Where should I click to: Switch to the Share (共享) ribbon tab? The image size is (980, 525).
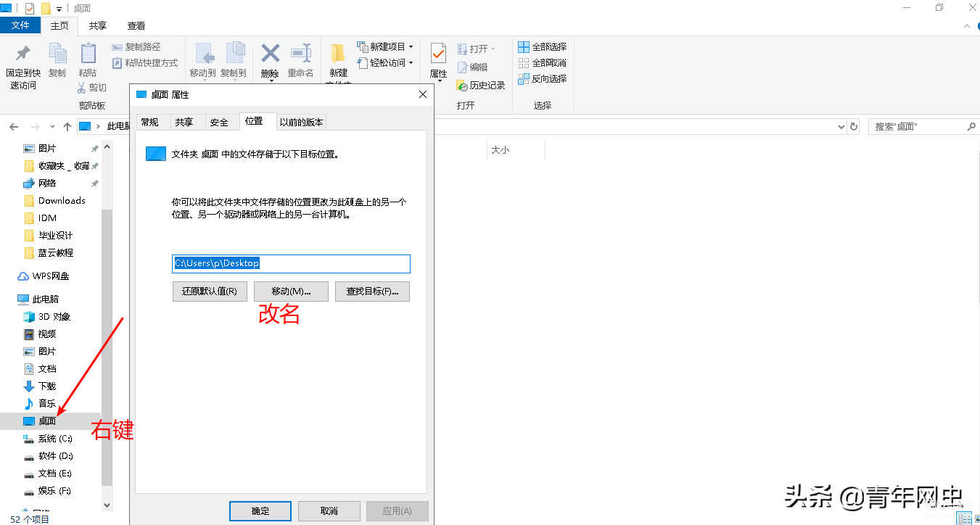98,26
